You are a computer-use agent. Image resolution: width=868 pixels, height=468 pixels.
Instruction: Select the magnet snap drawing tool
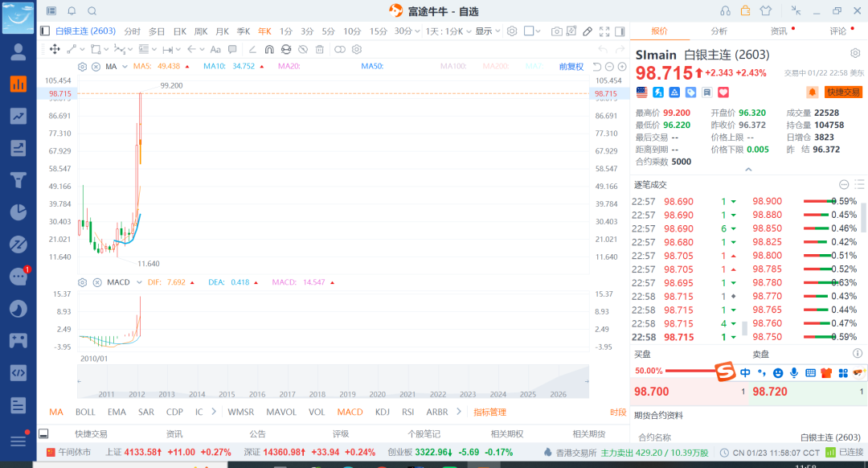click(268, 50)
